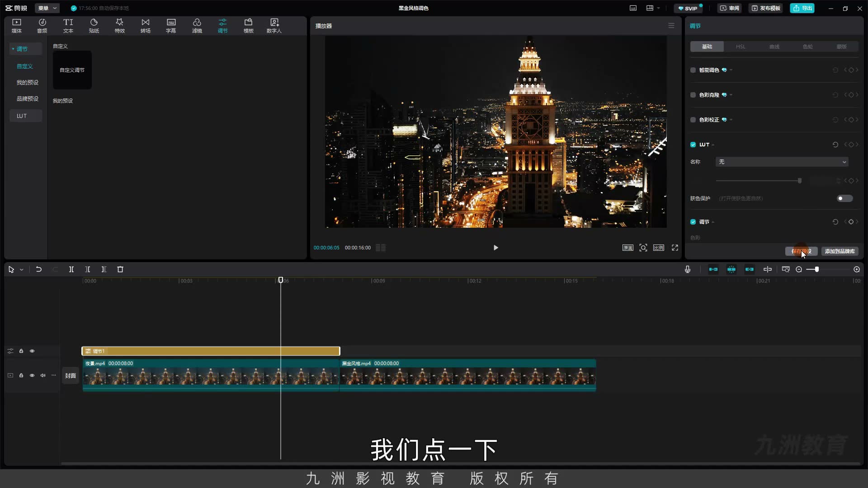The width and height of the screenshot is (868, 488).
Task: Enable the 智能调色 checkbox
Action: click(x=693, y=70)
